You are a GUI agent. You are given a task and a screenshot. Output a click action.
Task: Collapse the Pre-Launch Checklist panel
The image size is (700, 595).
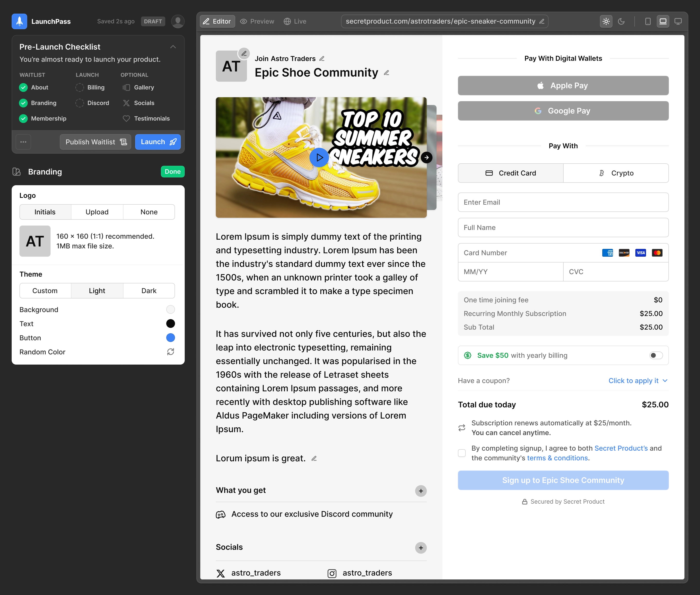[173, 47]
